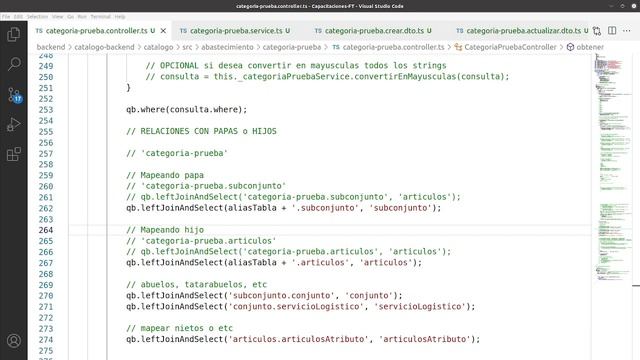The image size is (640, 360).
Task: Open the Terminal menu
Action: (x=100, y=17)
